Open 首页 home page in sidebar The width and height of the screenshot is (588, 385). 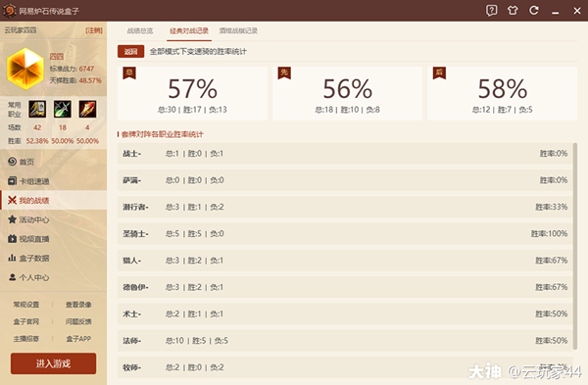tap(53, 162)
